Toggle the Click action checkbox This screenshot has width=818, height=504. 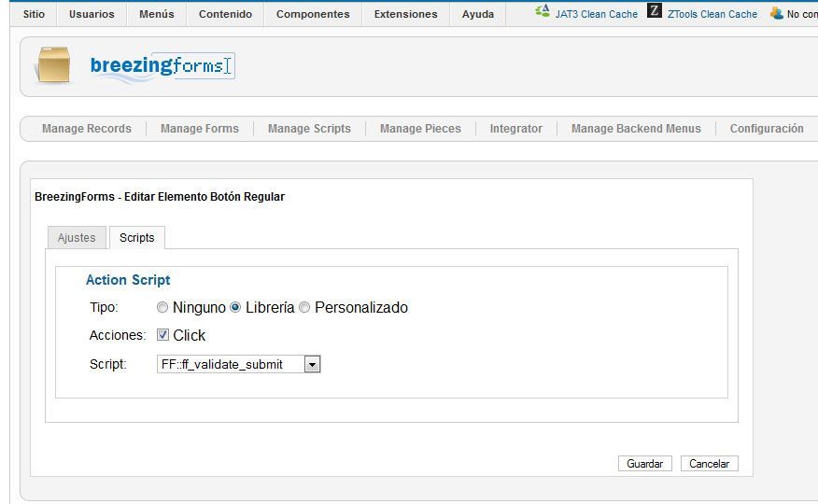click(162, 335)
